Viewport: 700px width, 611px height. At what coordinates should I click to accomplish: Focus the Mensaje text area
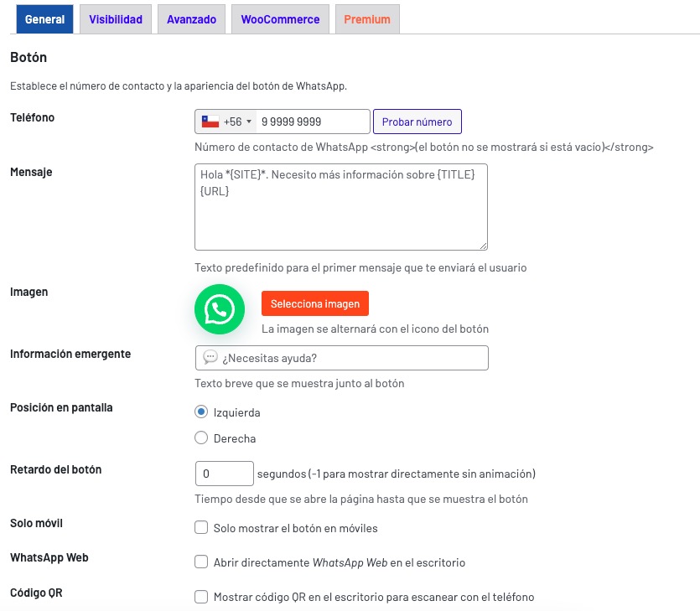click(341, 207)
